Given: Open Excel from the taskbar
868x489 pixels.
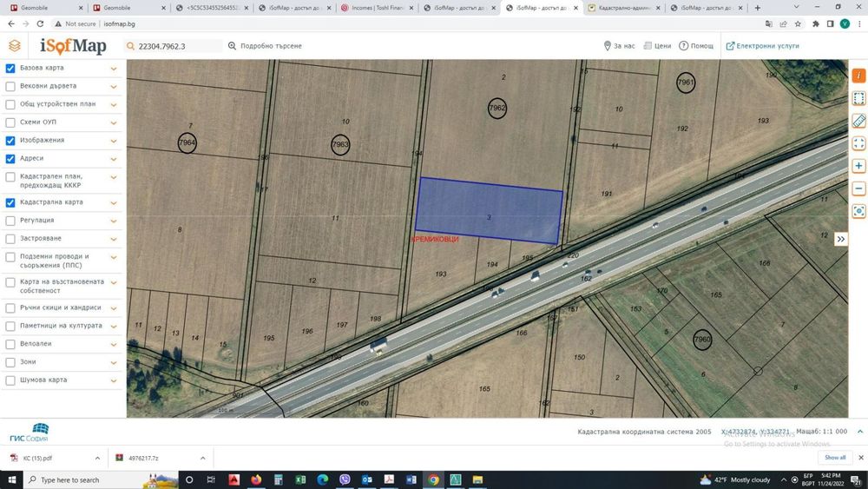Looking at the screenshot, I should [x=300, y=479].
